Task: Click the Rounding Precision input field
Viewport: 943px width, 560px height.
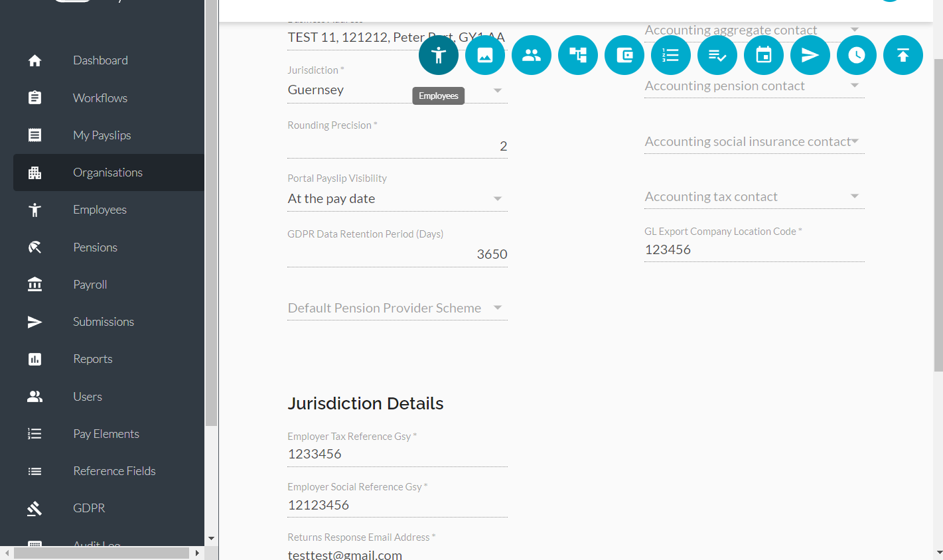Action: [398, 146]
